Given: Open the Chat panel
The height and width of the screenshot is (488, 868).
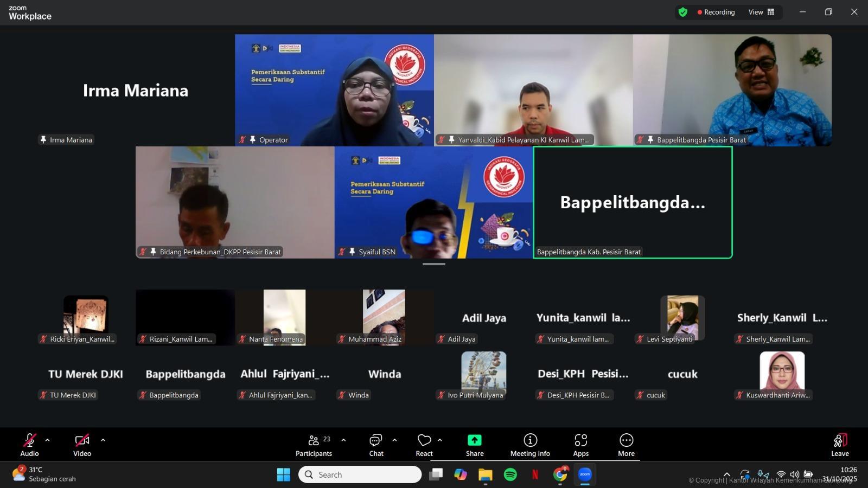Looking at the screenshot, I should click(x=376, y=445).
